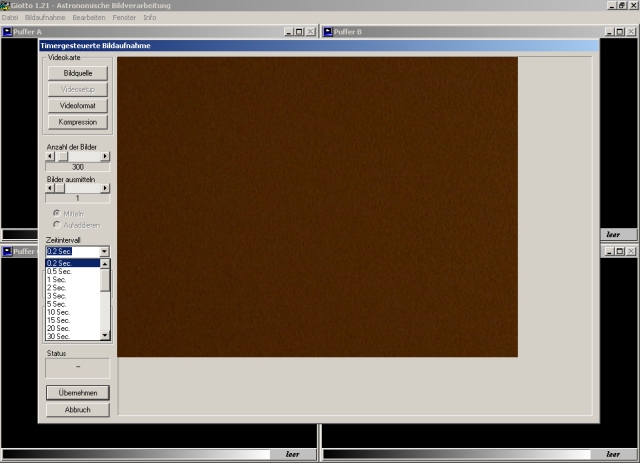The image size is (640, 463).
Task: Select the Mitteln radio button
Action: (x=56, y=213)
